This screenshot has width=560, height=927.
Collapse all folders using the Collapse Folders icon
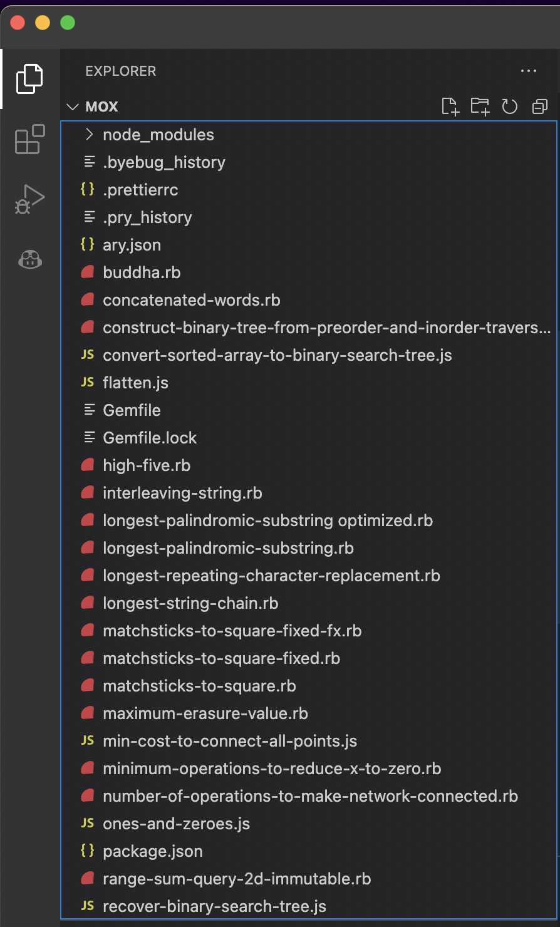[539, 106]
